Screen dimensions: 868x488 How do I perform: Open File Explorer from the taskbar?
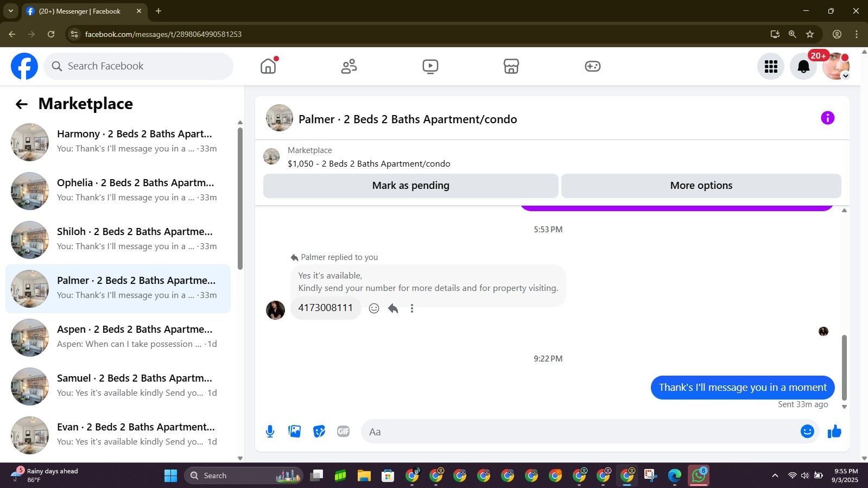coord(364,476)
